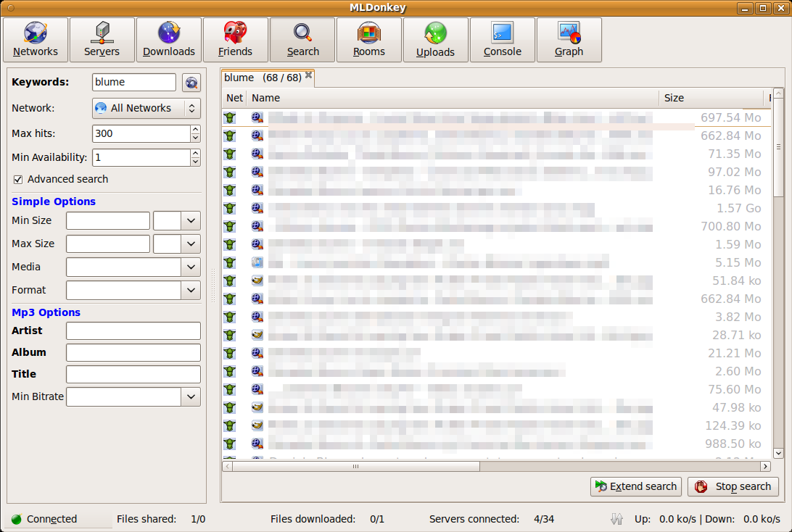Open the Networks section
The height and width of the screenshot is (532, 792).
point(36,40)
